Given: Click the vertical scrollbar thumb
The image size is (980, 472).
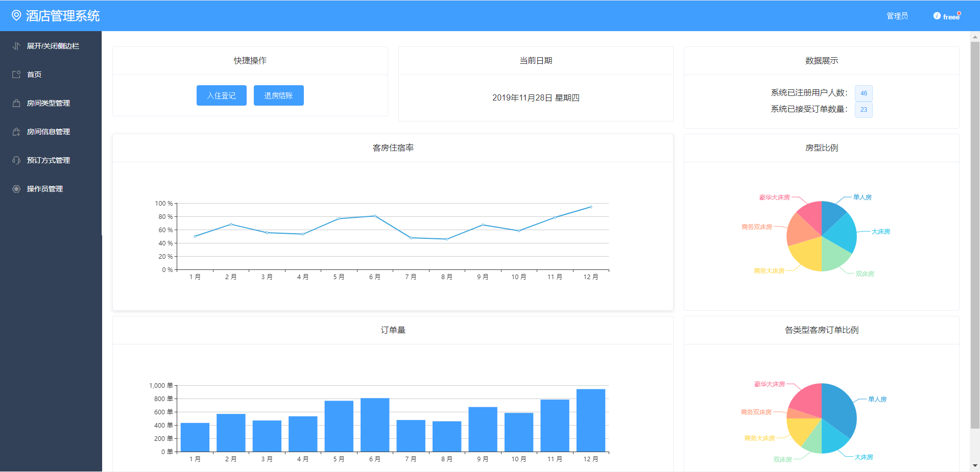Looking at the screenshot, I should (x=975, y=235).
